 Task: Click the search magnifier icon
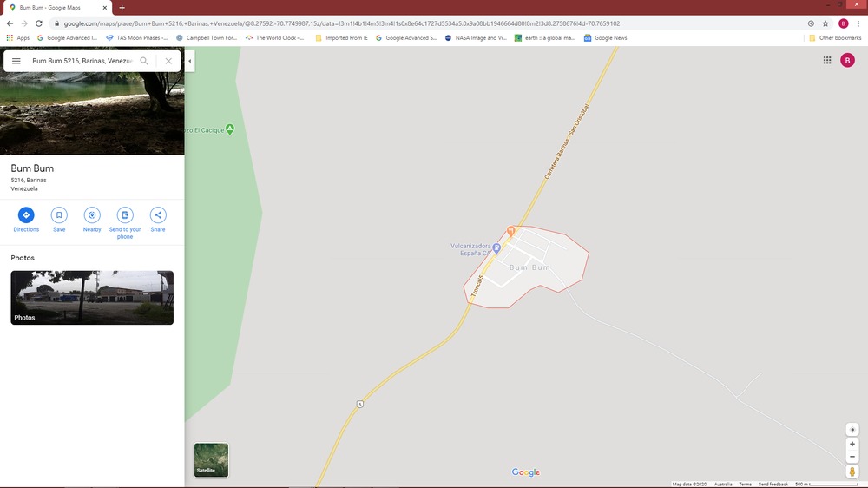[144, 61]
